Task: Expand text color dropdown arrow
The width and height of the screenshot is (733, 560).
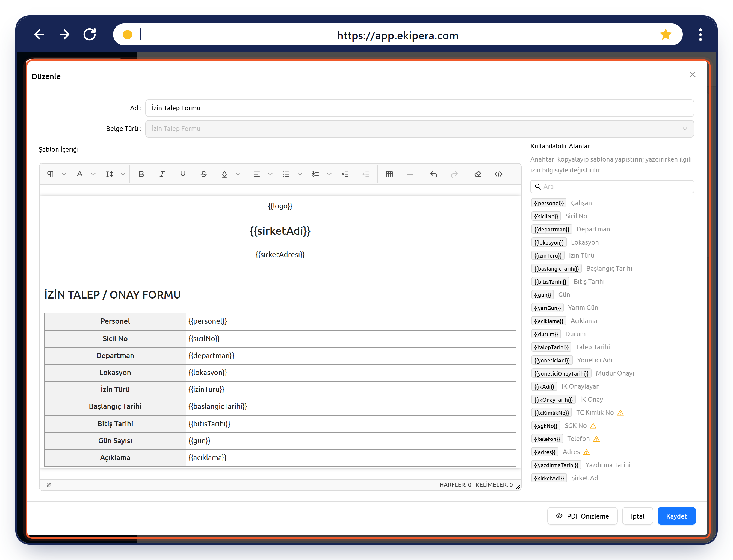Action: coord(93,174)
